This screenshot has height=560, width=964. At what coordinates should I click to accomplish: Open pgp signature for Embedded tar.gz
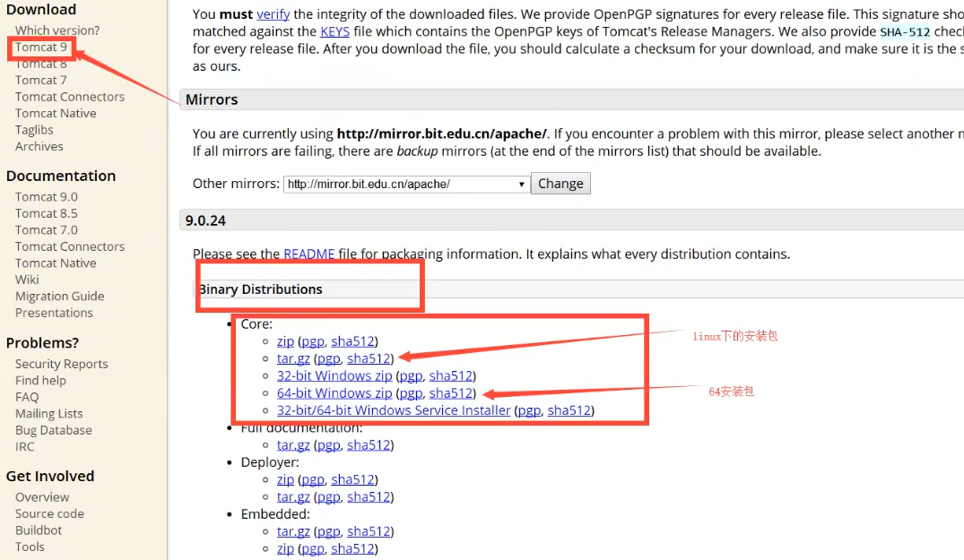coord(329,531)
